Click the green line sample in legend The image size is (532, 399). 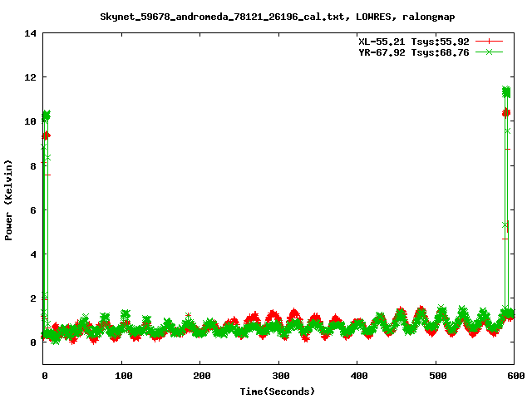(489, 52)
